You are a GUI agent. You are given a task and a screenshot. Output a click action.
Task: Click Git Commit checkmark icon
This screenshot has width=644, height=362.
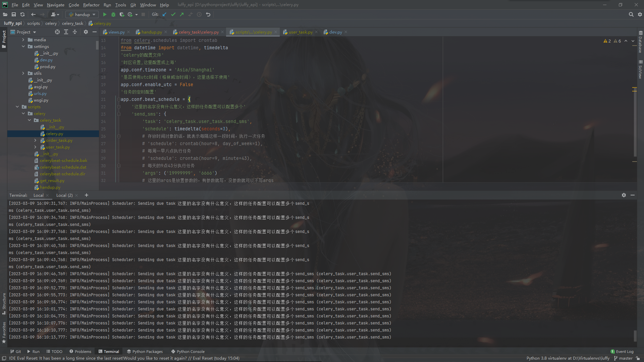coord(173,14)
